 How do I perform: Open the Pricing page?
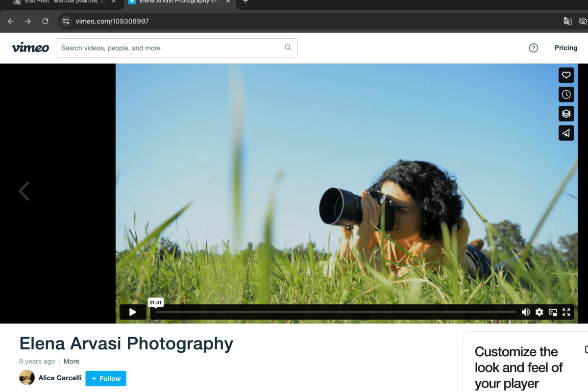coord(565,48)
